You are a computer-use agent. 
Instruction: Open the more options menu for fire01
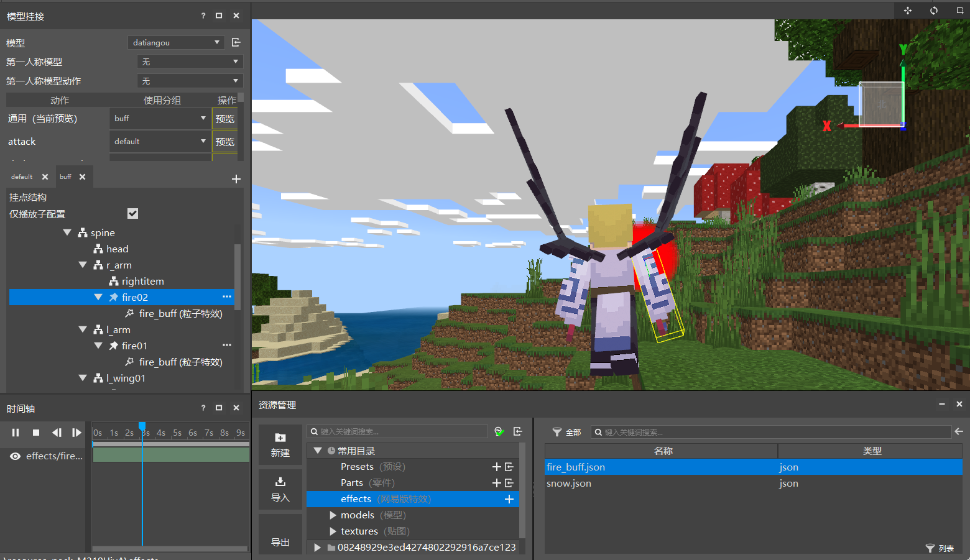coord(227,345)
